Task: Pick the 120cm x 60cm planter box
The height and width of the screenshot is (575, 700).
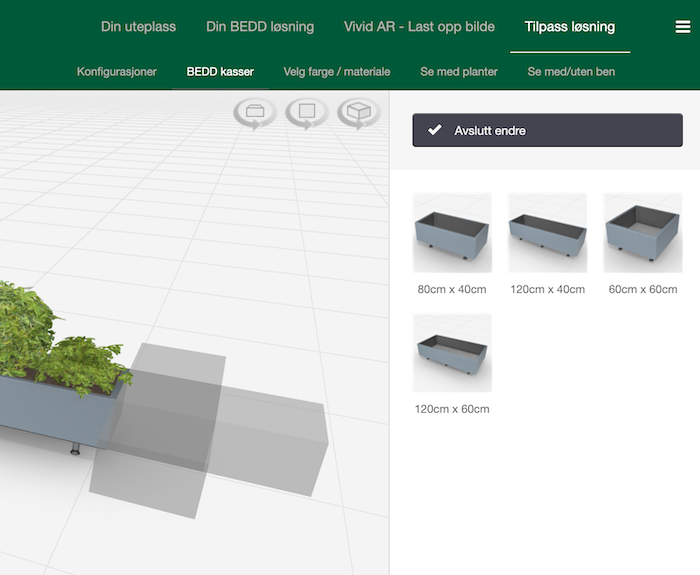Action: coord(452,353)
